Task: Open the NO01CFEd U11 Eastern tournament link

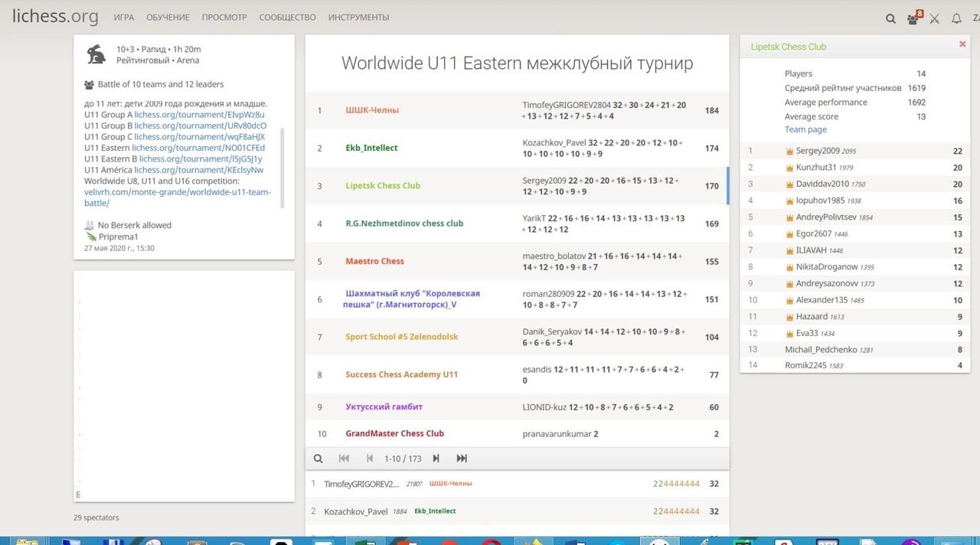Action: pyautogui.click(x=198, y=148)
